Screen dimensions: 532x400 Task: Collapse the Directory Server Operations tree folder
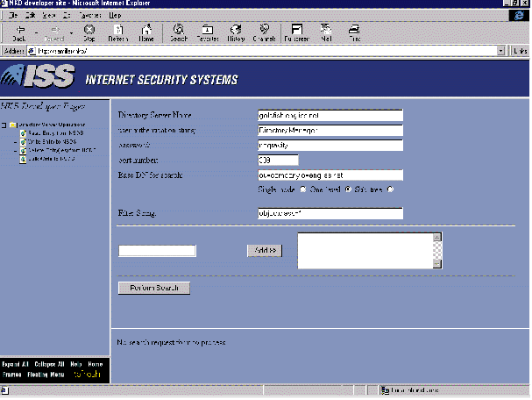[x=4, y=125]
